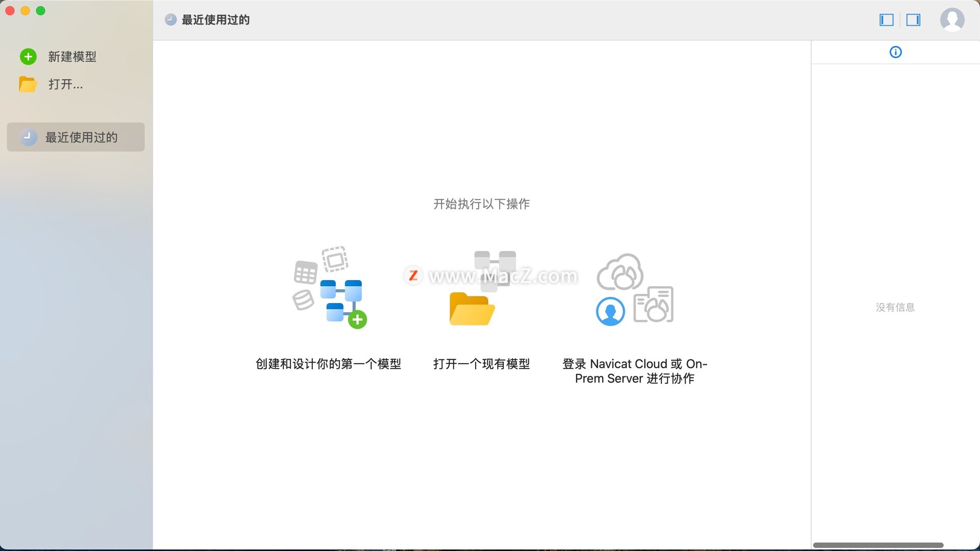
Task: Select 最近使用过的 sidebar item
Action: [x=82, y=137]
